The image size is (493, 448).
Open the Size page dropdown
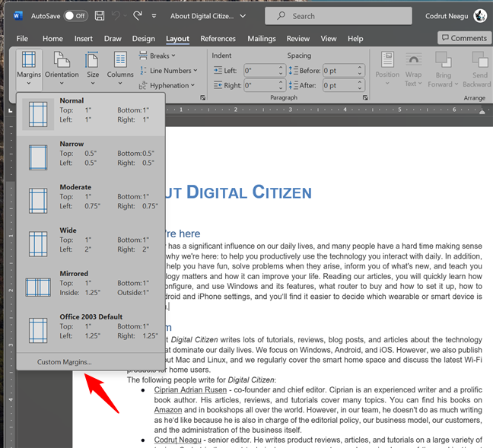tap(93, 68)
